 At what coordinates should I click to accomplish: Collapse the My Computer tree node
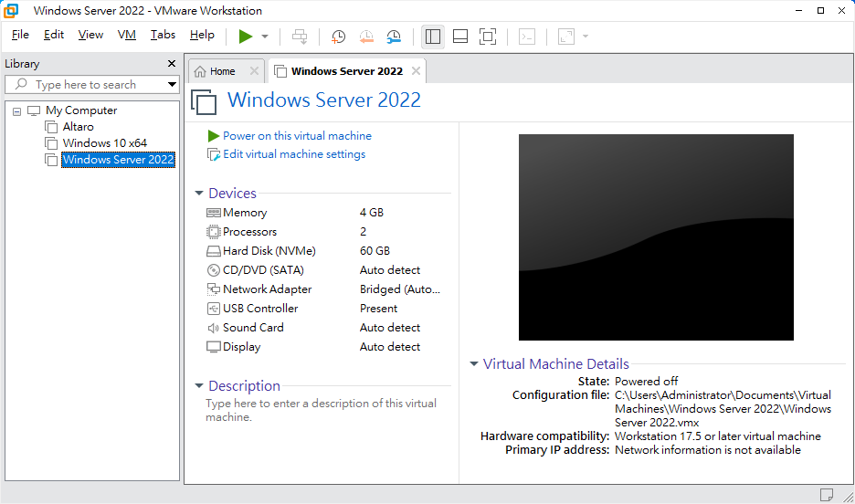pos(17,111)
